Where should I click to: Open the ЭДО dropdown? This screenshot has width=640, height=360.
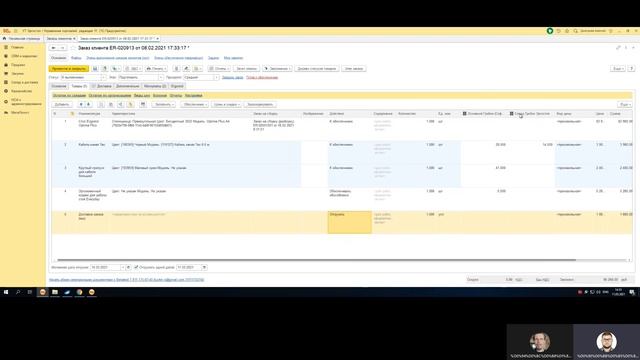click(133, 69)
